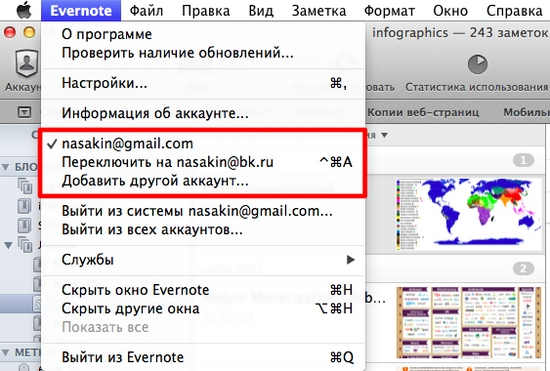Choose Скрыть окно Evernote

pyautogui.click(x=203, y=290)
